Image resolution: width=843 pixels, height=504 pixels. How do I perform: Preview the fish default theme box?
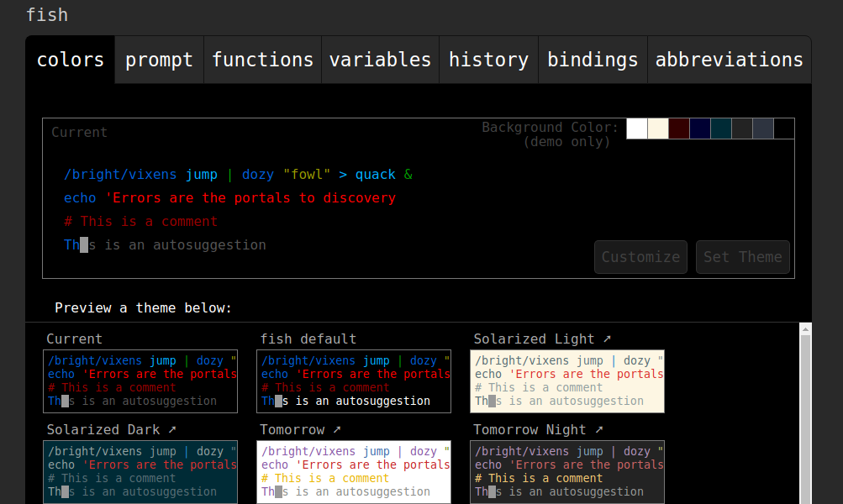tap(353, 381)
